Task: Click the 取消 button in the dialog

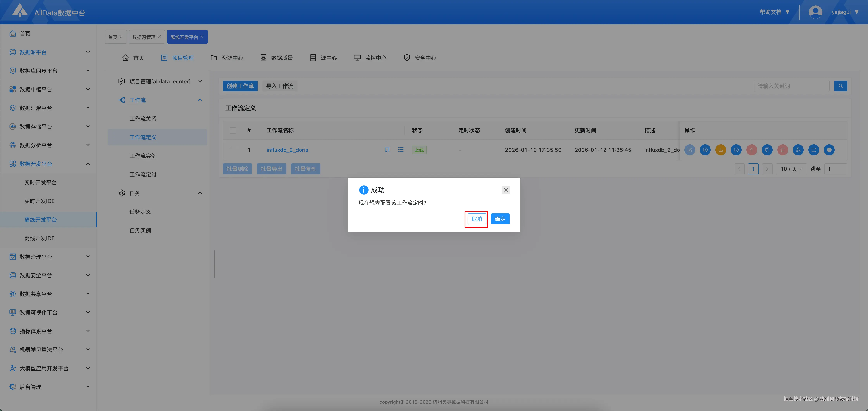Action: click(x=476, y=219)
